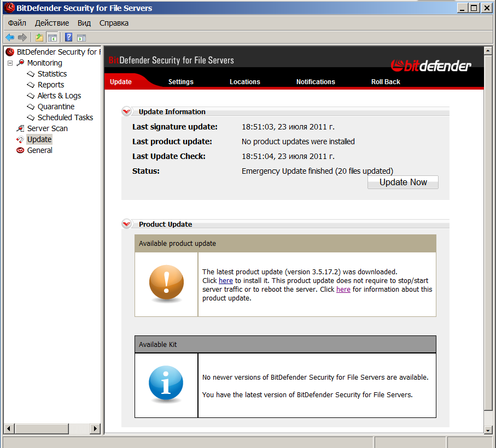Open the Справка menu

click(114, 23)
